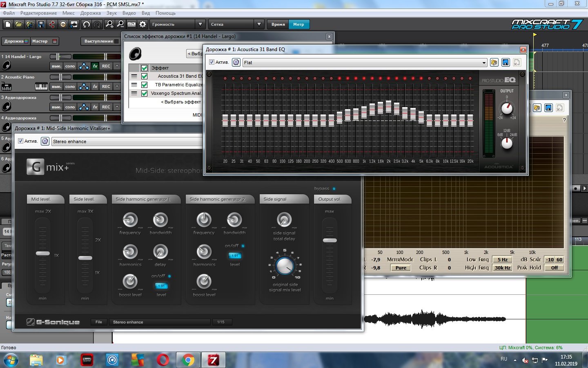Open Google Chrome from the taskbar
The image size is (588, 368).
click(x=188, y=360)
